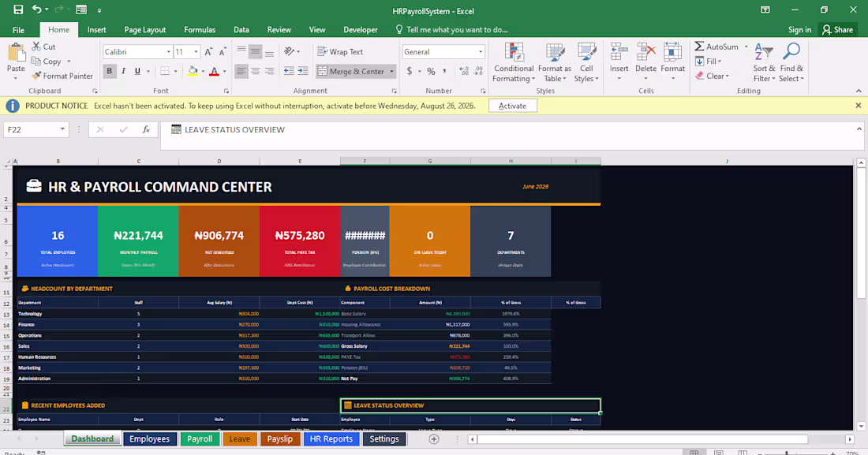Open the Calibri font name dropdown
Screen dimensions: 868x455
[x=169, y=51]
